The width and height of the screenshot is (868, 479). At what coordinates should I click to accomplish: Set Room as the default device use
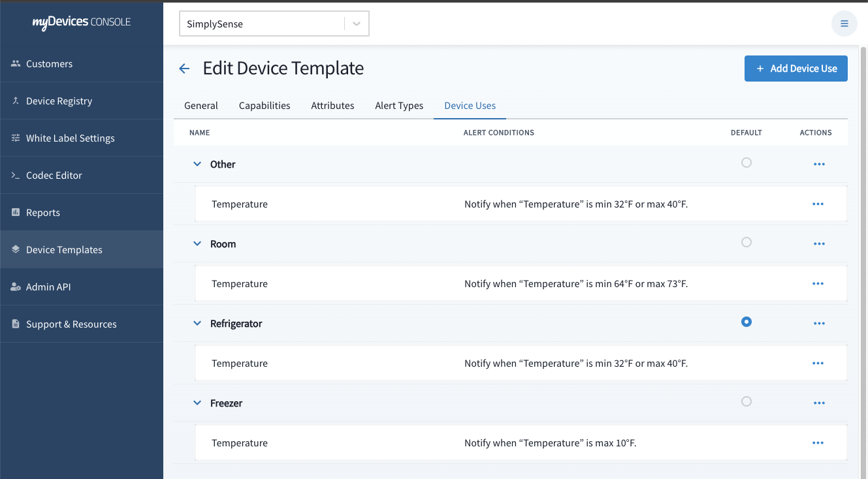click(x=746, y=242)
